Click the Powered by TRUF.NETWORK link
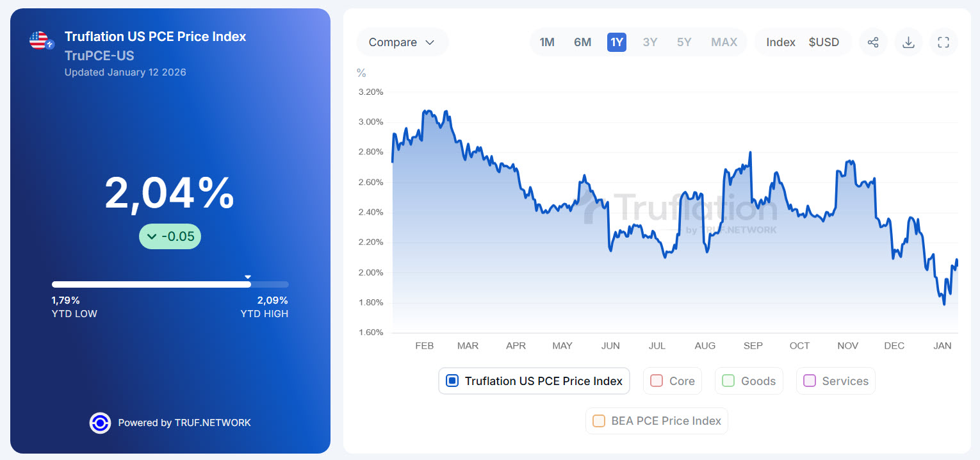This screenshot has height=460, width=980. 184,423
